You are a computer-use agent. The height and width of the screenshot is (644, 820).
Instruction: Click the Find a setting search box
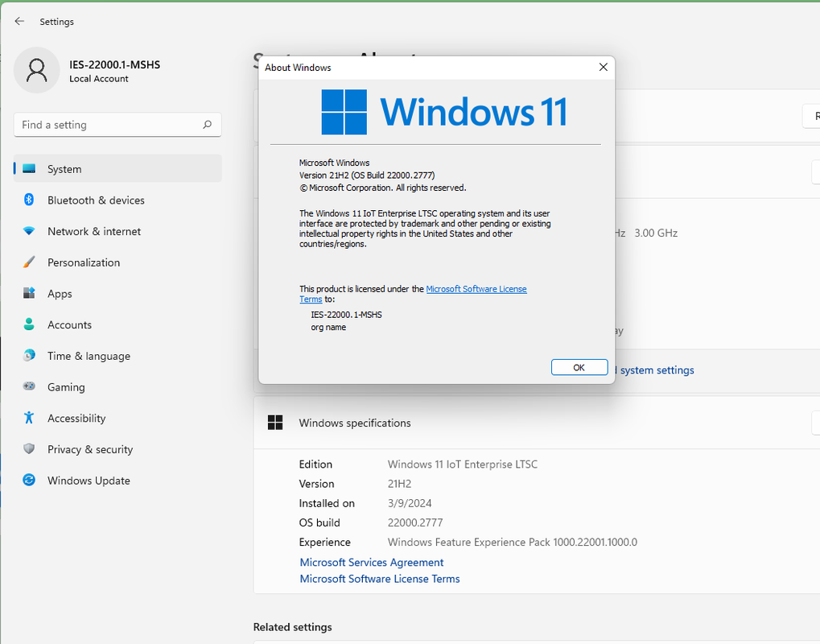(117, 125)
